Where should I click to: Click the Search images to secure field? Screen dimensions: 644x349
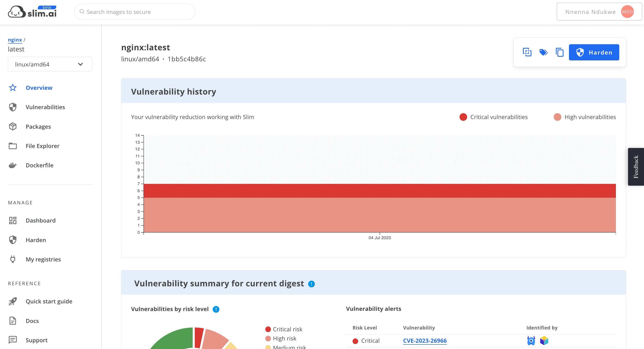[135, 12]
